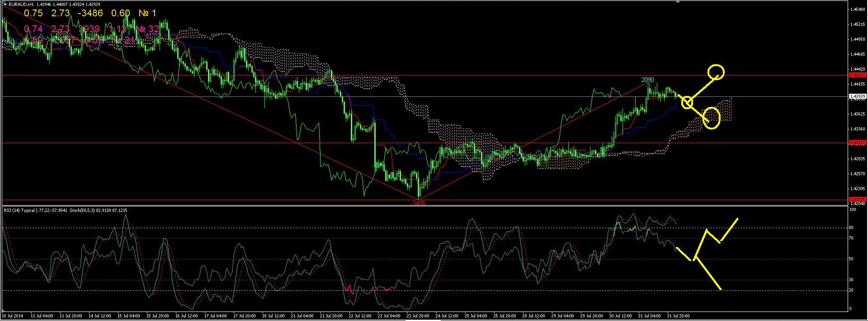Click the chart shift triangle marker at top
Screen dimensions: 868x321
pyautogui.click(x=677, y=2)
